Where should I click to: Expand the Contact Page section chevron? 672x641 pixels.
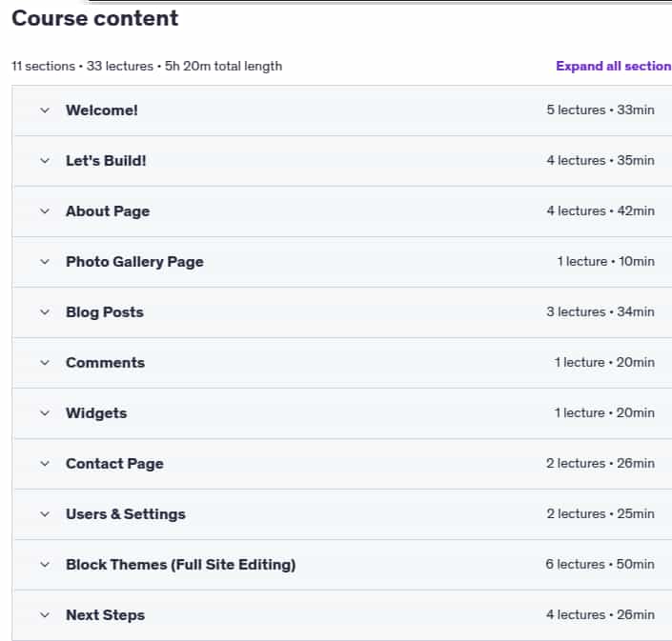click(x=45, y=464)
